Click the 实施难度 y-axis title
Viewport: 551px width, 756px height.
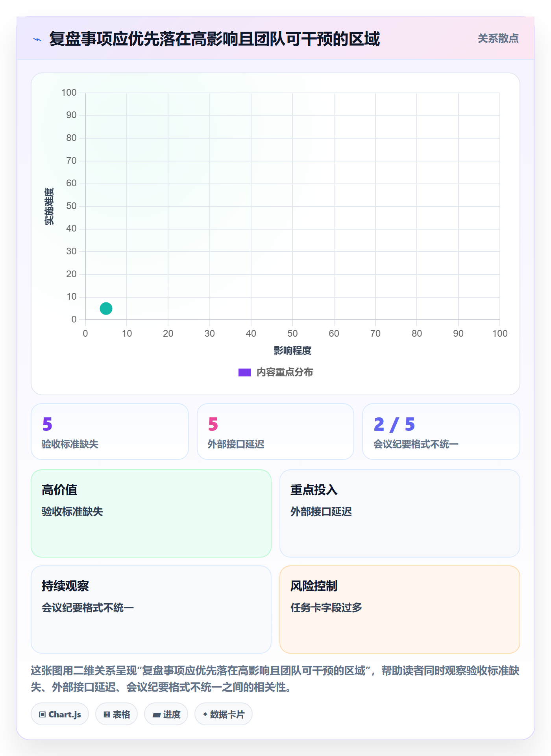coord(49,206)
